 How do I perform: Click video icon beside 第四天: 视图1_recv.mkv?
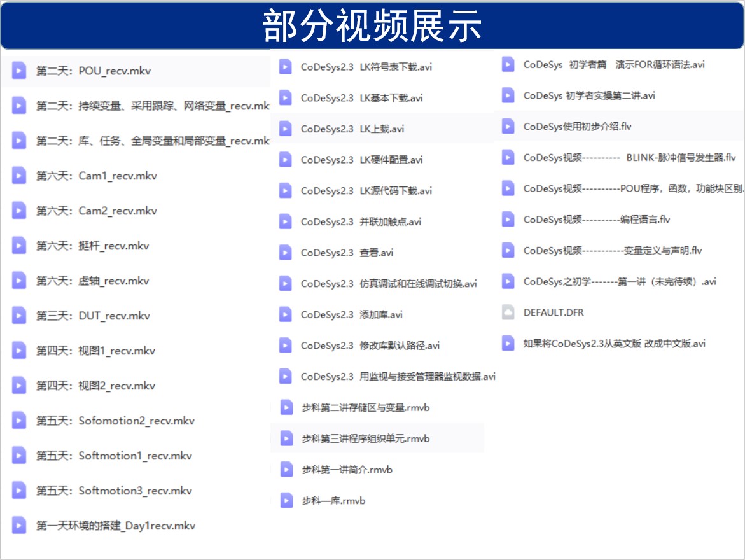(x=18, y=351)
